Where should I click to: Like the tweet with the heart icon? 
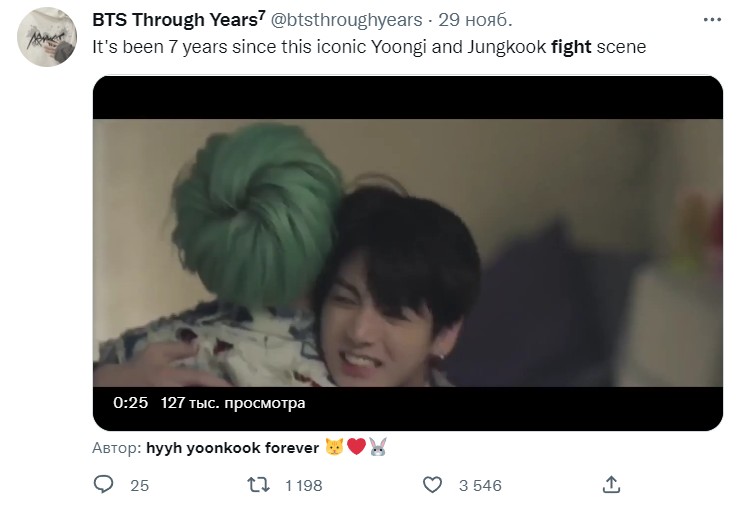pos(432,485)
